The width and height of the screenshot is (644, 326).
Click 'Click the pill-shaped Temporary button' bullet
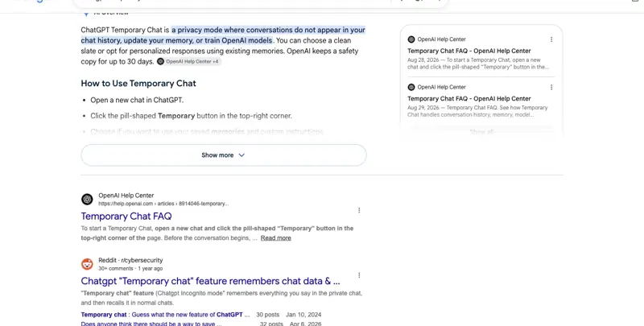tap(191, 116)
